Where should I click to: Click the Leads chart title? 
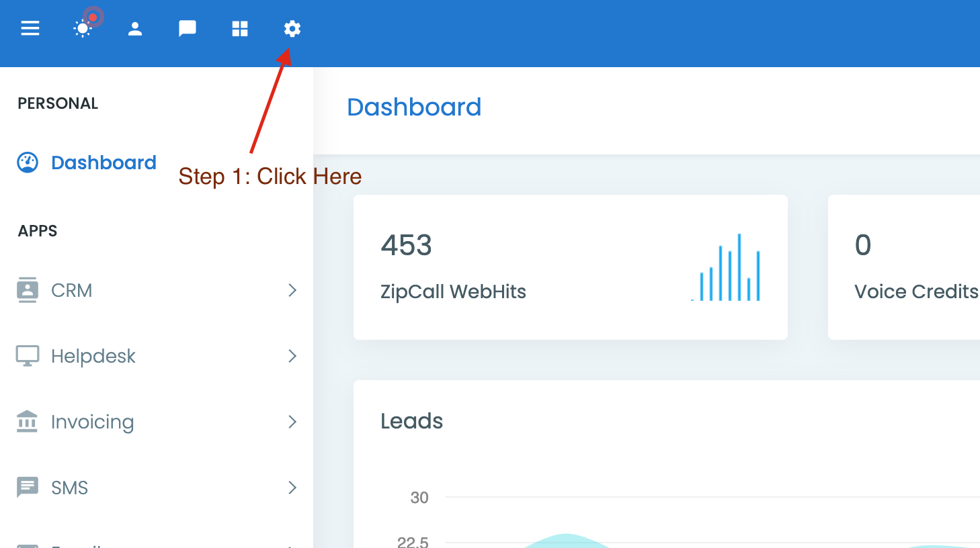click(x=411, y=421)
